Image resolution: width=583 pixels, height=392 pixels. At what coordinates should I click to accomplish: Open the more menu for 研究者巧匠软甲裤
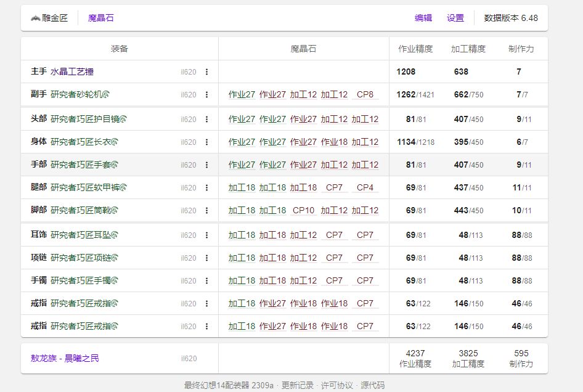point(206,188)
